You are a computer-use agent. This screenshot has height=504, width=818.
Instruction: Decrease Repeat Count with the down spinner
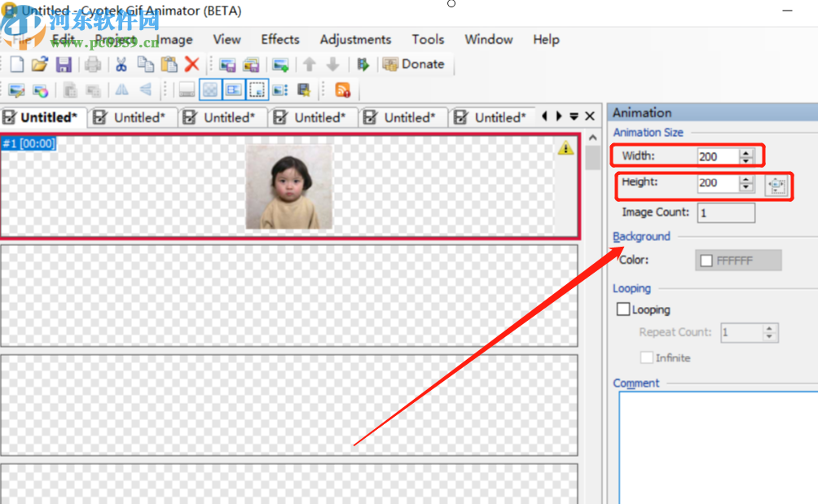coord(769,337)
